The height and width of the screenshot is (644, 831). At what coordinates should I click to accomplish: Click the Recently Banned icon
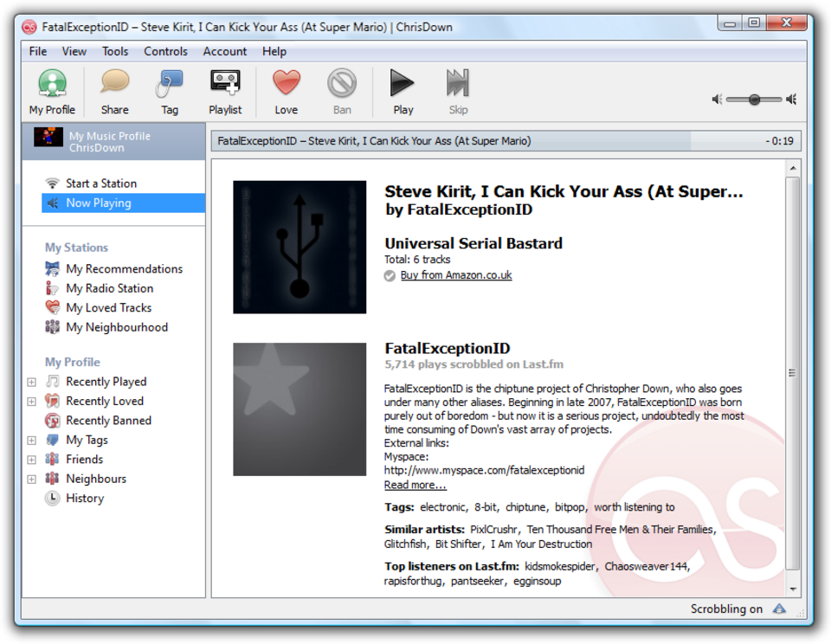pyautogui.click(x=52, y=421)
